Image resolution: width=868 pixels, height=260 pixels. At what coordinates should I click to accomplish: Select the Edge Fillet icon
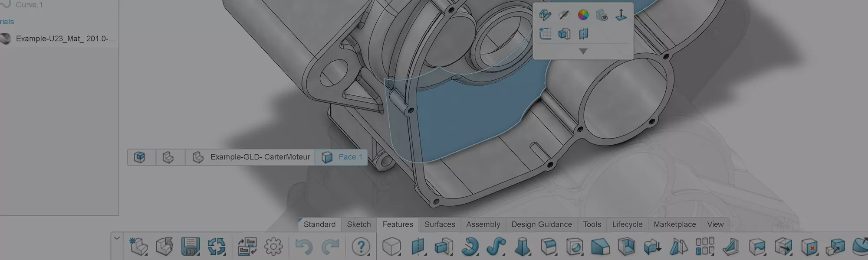[549, 247]
